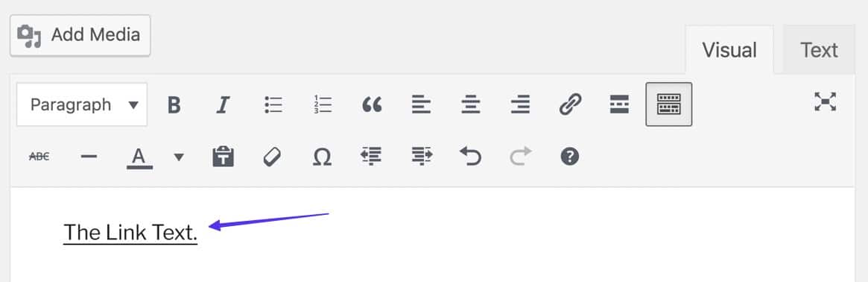868x282 pixels.
Task: Click the underlined The Link Text link
Action: tap(130, 233)
